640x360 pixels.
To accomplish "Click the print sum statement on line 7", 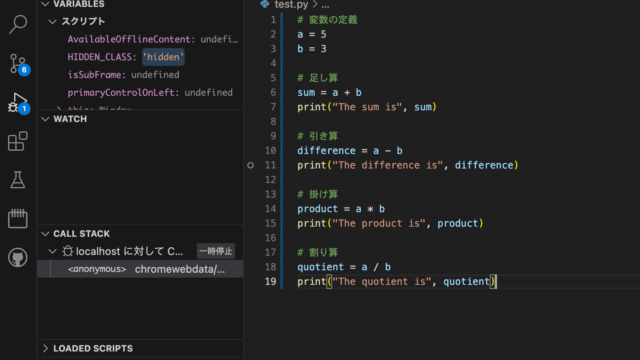I will tap(367, 107).
